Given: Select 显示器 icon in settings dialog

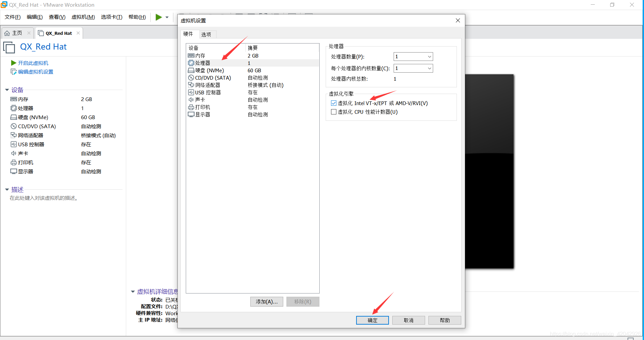Looking at the screenshot, I should (191, 114).
